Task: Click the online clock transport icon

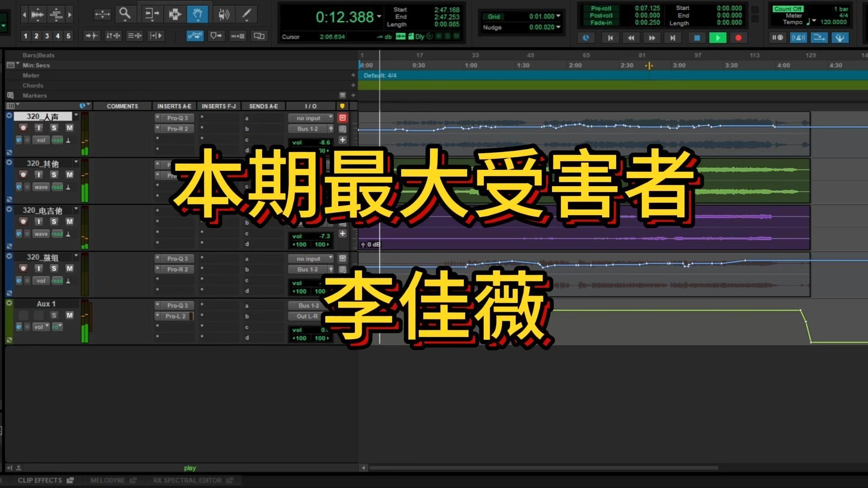Action: 586,38
